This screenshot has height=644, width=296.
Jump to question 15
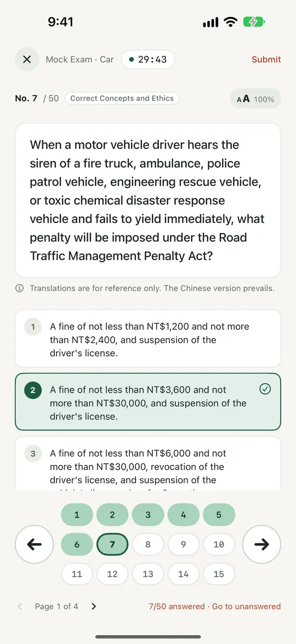tap(219, 574)
